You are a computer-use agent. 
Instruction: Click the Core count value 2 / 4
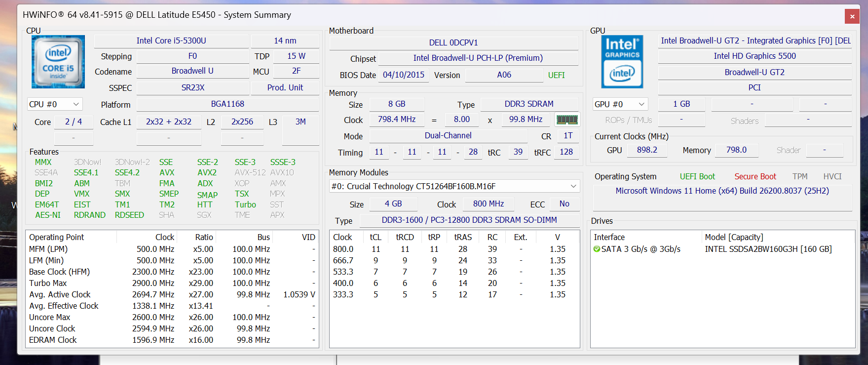[74, 122]
